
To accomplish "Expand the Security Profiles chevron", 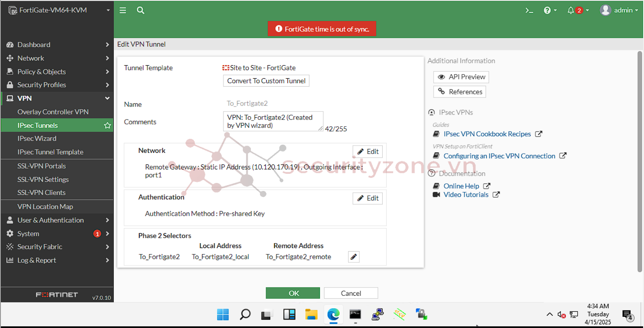I will click(107, 85).
